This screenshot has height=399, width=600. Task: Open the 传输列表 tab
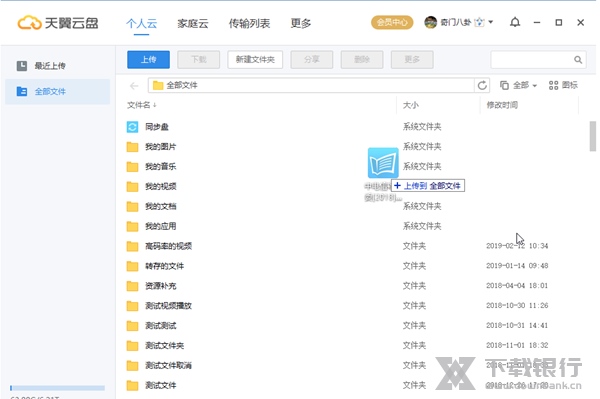[249, 23]
